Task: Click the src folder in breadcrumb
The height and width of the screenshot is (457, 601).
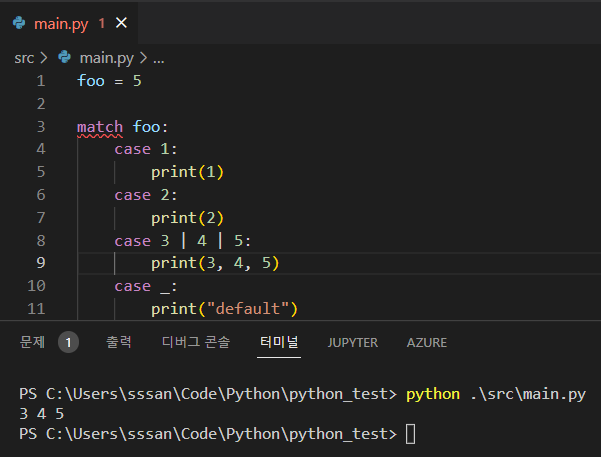Action: click(23, 58)
